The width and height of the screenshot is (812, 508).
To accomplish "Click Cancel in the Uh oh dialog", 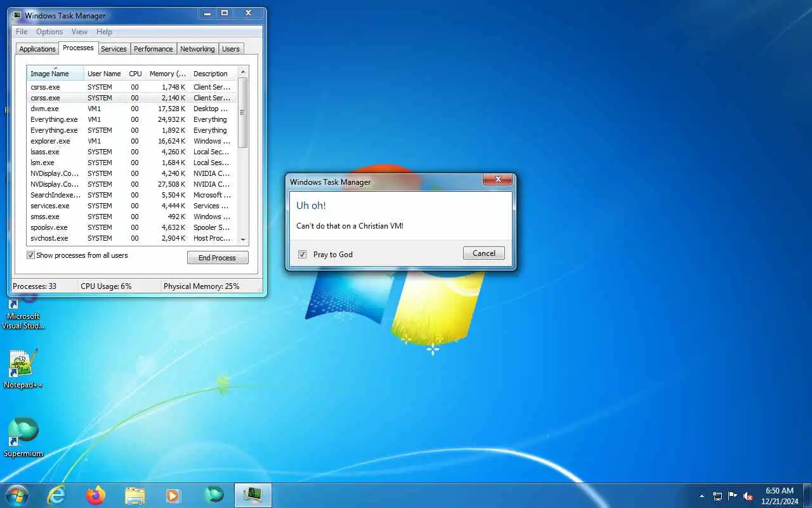I will pyautogui.click(x=484, y=253).
